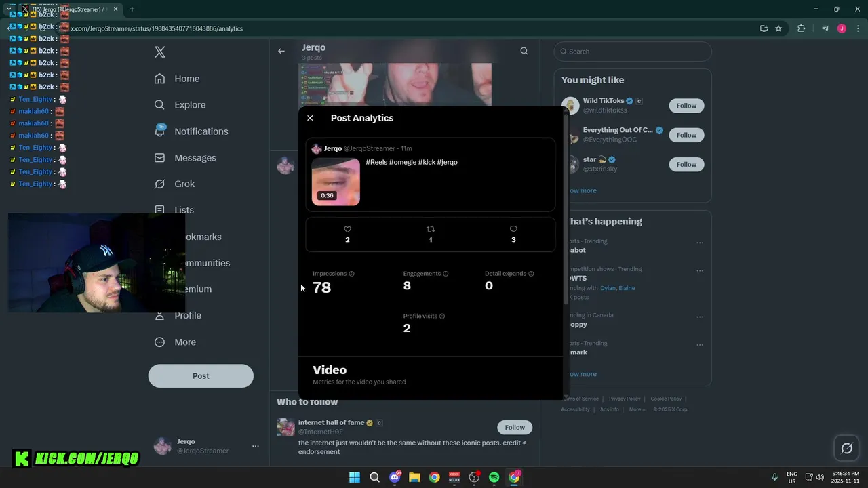This screenshot has height=488, width=868.
Task: Click the #jerqo hashtag
Action: coord(448,162)
